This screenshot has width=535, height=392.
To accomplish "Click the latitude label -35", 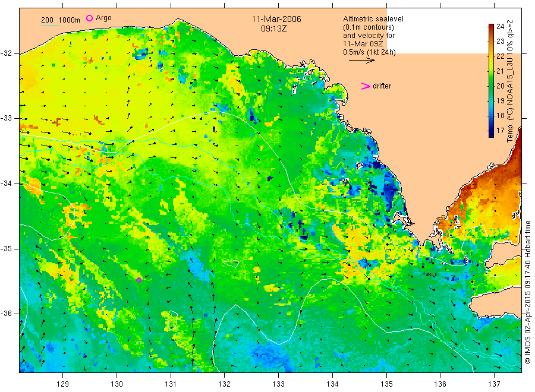I will click(6, 248).
